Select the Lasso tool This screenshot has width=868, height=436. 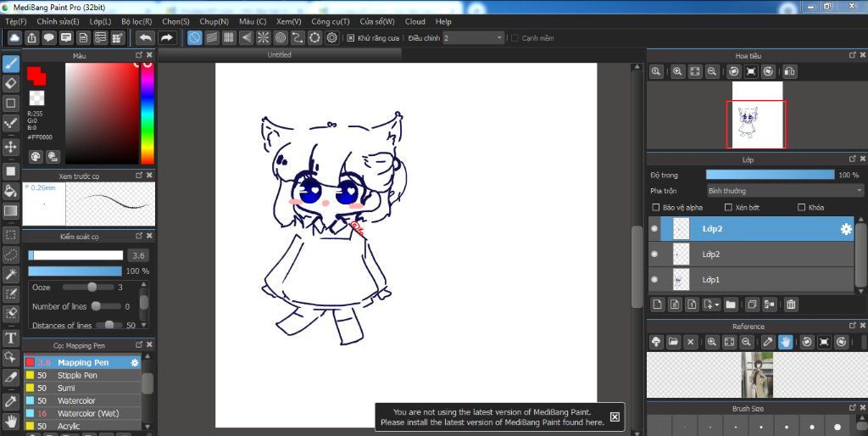click(10, 254)
